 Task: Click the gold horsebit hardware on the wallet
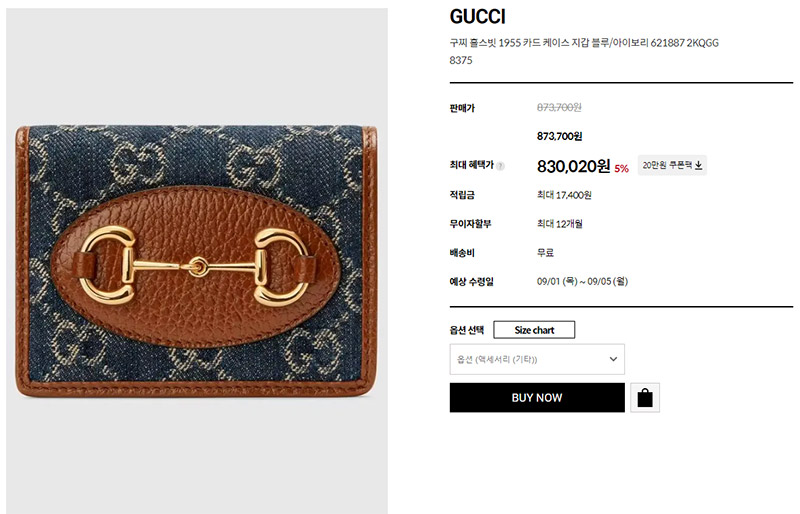click(x=196, y=266)
